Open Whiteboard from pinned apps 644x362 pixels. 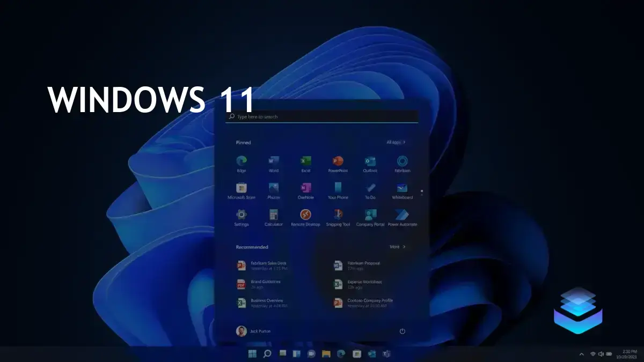[x=402, y=190]
